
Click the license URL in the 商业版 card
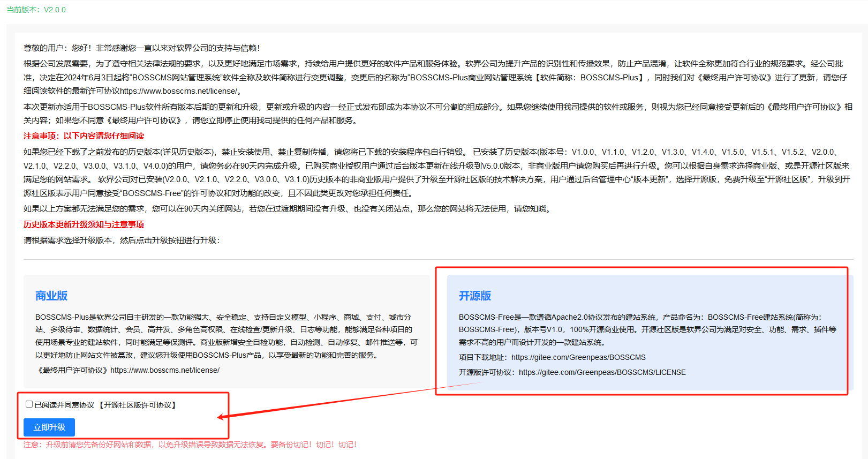165,370
